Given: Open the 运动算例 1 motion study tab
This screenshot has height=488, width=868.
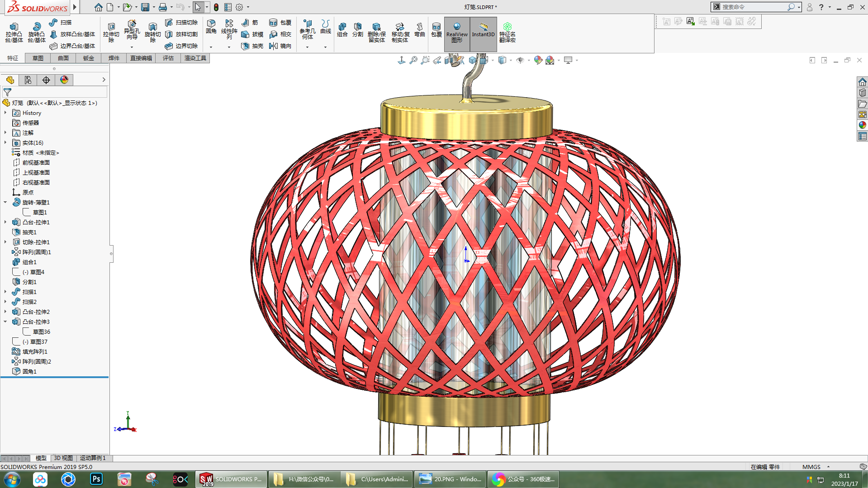Looking at the screenshot, I should tap(93, 458).
